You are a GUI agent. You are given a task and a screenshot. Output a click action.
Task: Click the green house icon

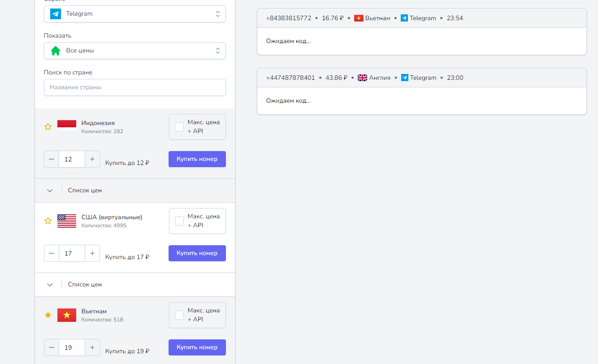coord(56,51)
